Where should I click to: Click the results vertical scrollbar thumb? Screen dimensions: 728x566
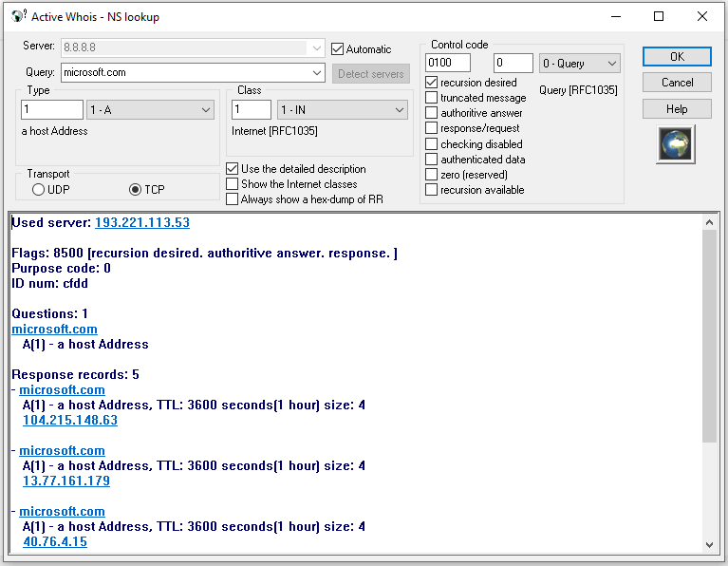tap(709, 336)
